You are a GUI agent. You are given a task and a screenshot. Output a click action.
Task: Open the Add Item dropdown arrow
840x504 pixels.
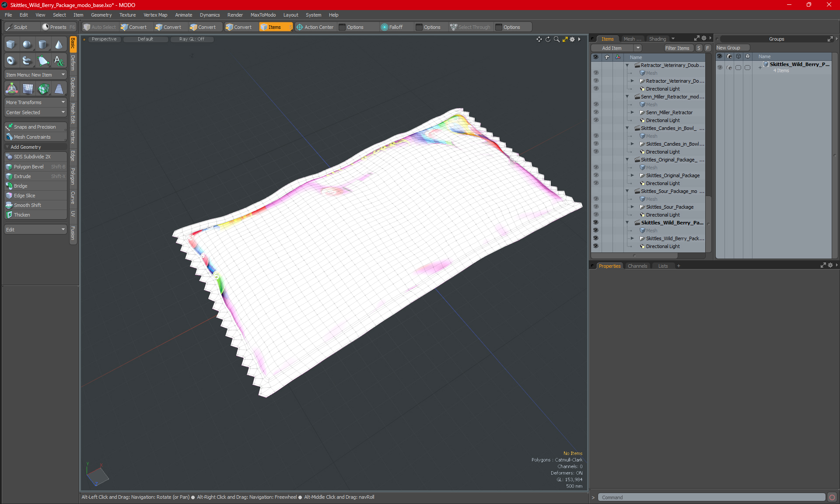(638, 48)
